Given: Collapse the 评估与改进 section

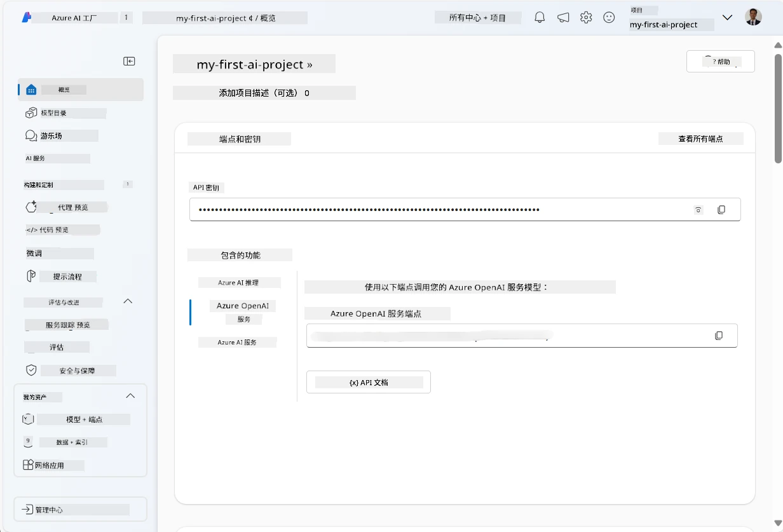Looking at the screenshot, I should point(128,301).
